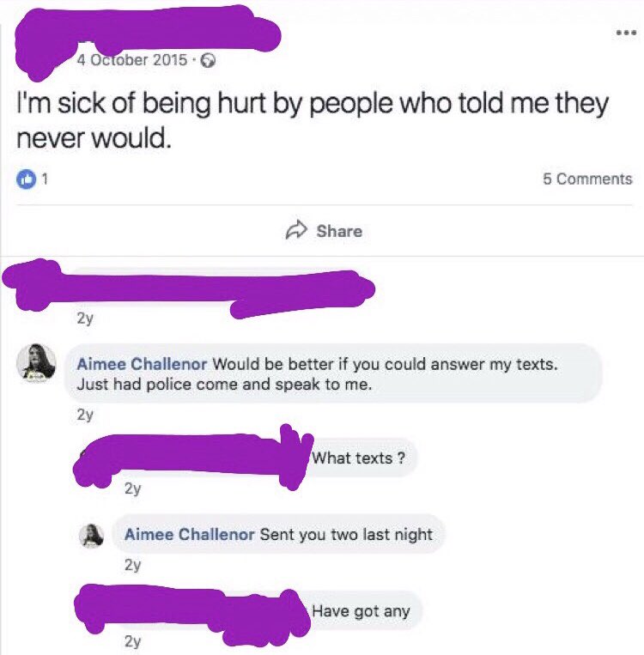Click the 2y timestamp under 'What texts ?'

[132, 488]
